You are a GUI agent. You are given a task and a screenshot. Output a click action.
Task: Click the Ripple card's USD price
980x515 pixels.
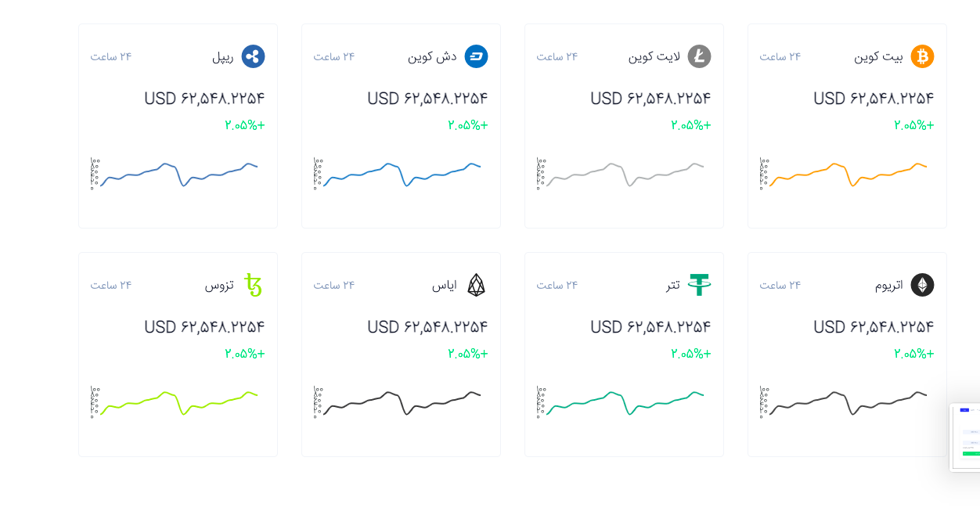(204, 99)
